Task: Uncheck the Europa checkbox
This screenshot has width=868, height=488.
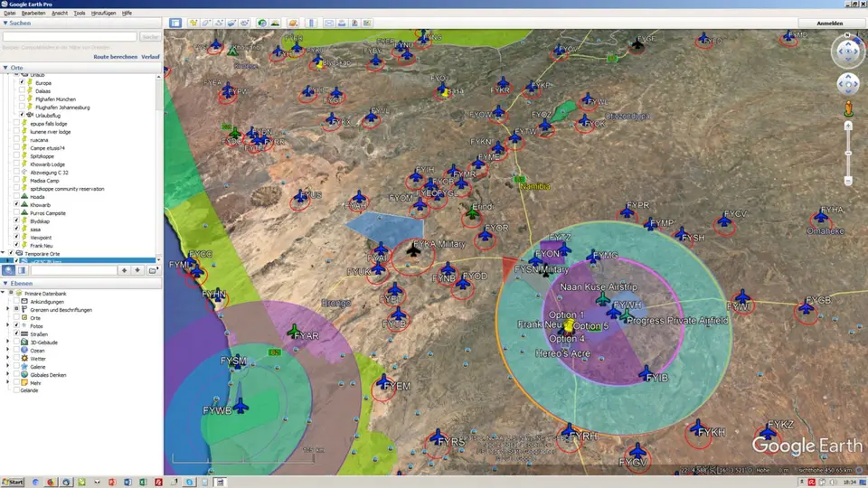Action: [x=22, y=82]
